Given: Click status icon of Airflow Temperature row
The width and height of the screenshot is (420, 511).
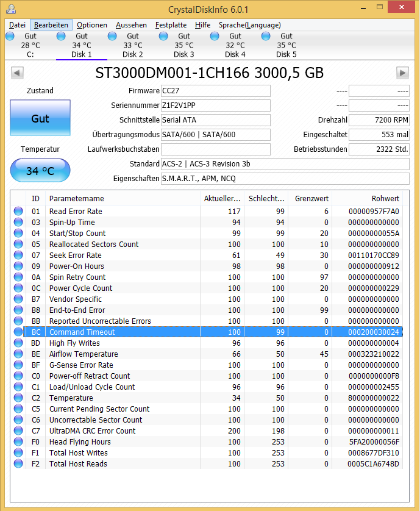Looking at the screenshot, I should tap(18, 354).
